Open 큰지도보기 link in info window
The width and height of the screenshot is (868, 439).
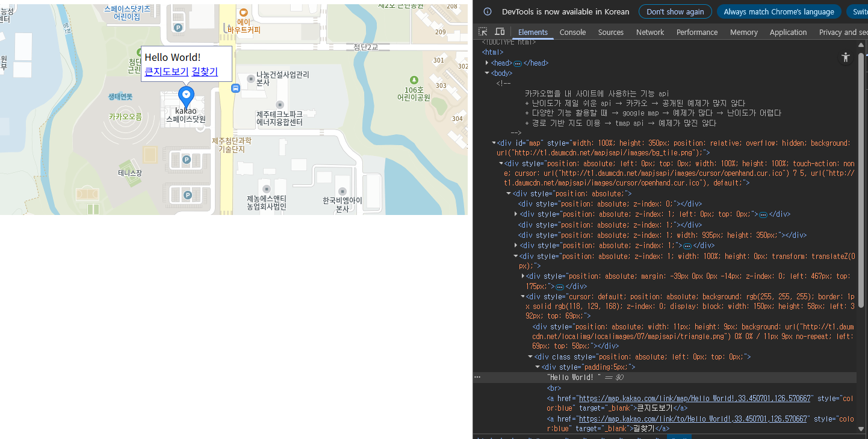click(167, 72)
